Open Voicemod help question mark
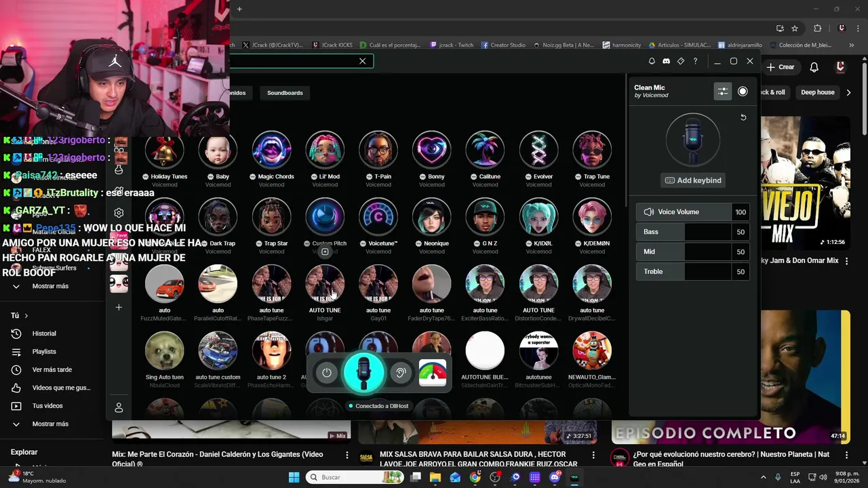 pyautogui.click(x=695, y=61)
